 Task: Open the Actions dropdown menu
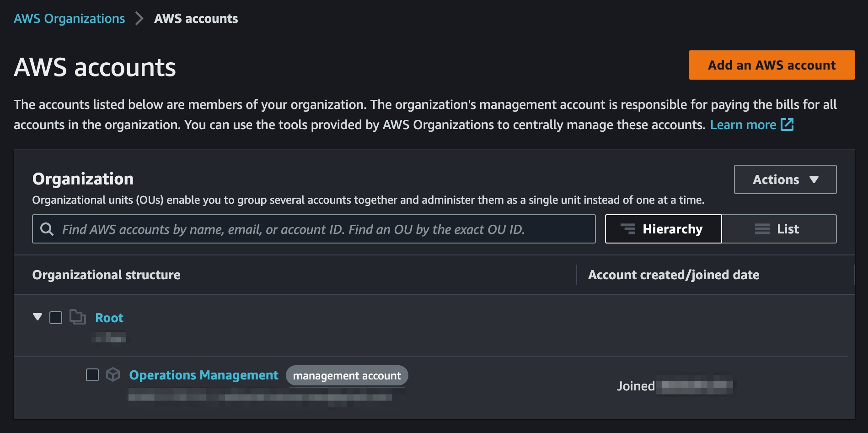[785, 179]
